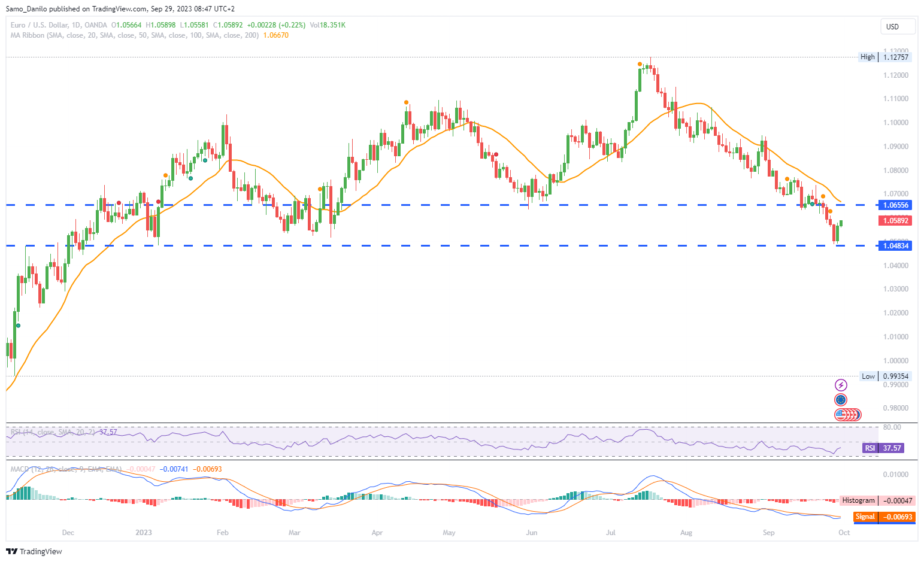
Task: Click the 2023 label on time axis
Action: coord(144,533)
